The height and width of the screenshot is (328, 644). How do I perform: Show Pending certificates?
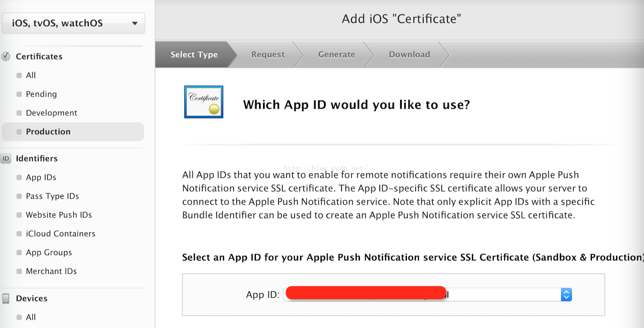pos(41,94)
